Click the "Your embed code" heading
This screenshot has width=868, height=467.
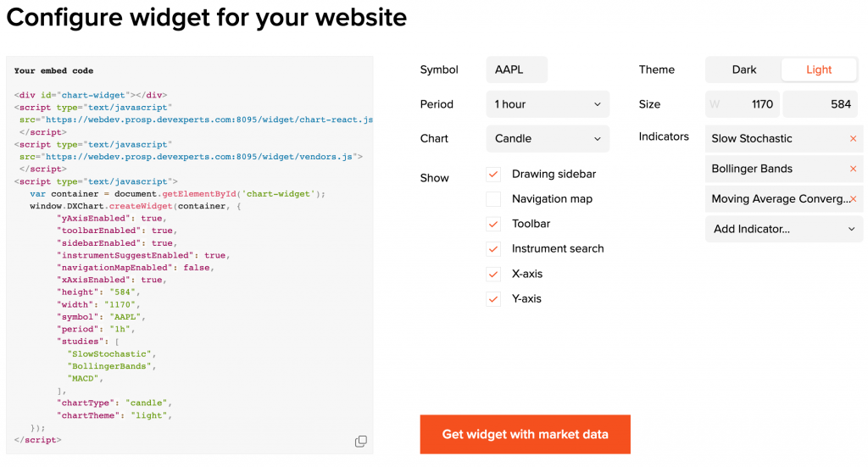click(x=53, y=71)
